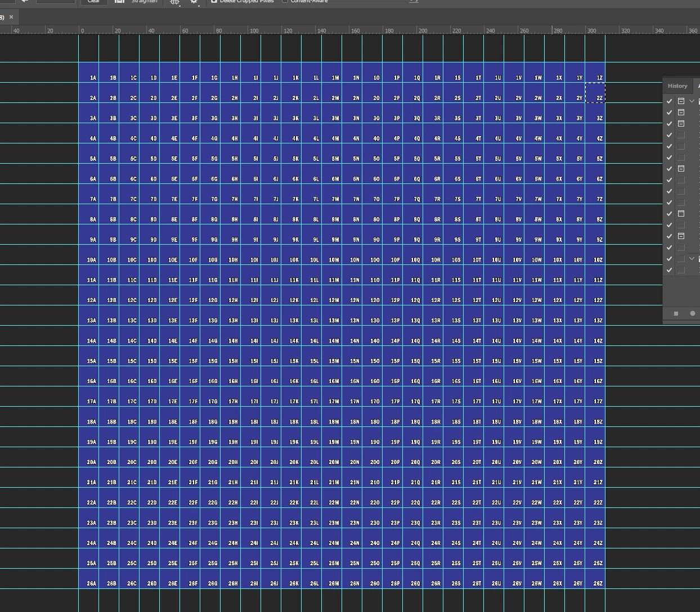Click the Clear button in options bar

pos(93,2)
